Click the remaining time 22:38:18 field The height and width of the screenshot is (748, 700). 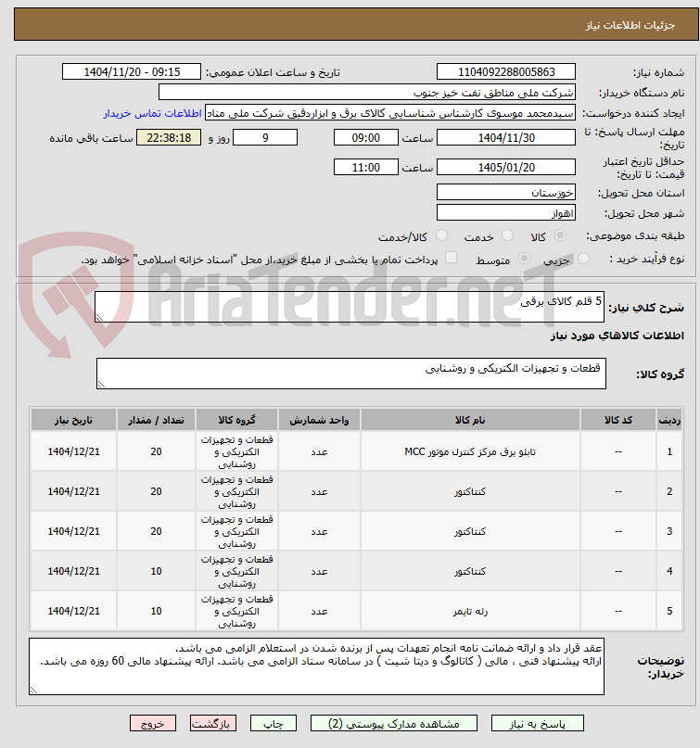(x=169, y=138)
